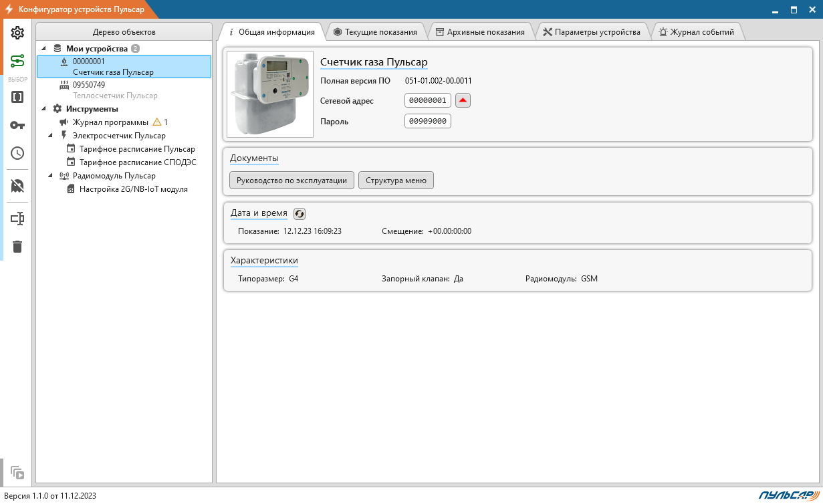823x504 pixels.
Task: Click the device count badge 2
Action: coord(136,49)
